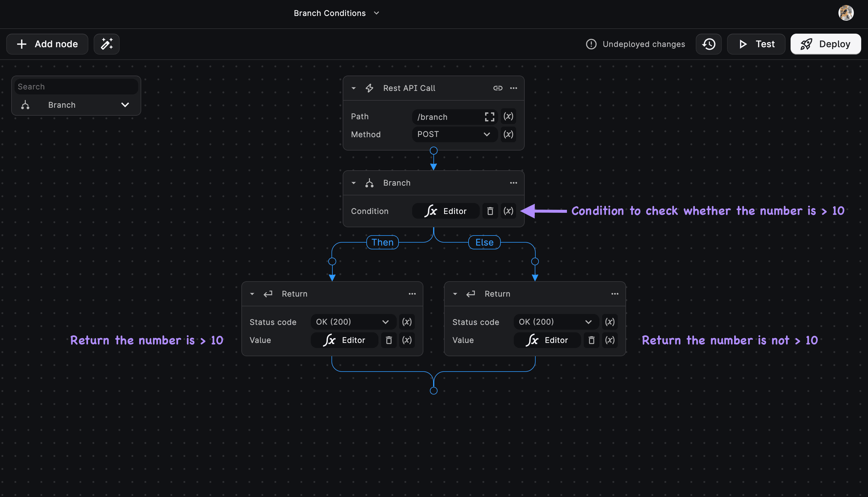Toggle variable mode for Method field
Viewport: 868px width, 497px height.
(x=508, y=134)
